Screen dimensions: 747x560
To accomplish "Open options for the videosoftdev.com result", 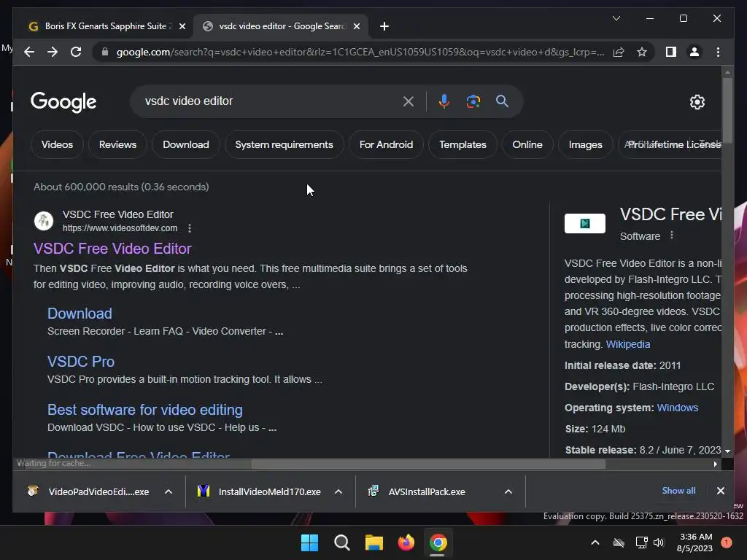I will click(x=190, y=228).
